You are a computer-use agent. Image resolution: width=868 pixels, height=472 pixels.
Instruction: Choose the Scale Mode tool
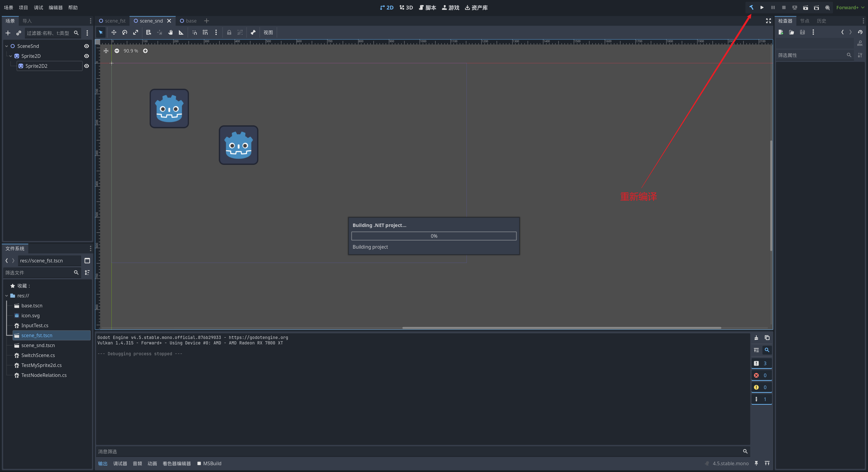(x=135, y=32)
